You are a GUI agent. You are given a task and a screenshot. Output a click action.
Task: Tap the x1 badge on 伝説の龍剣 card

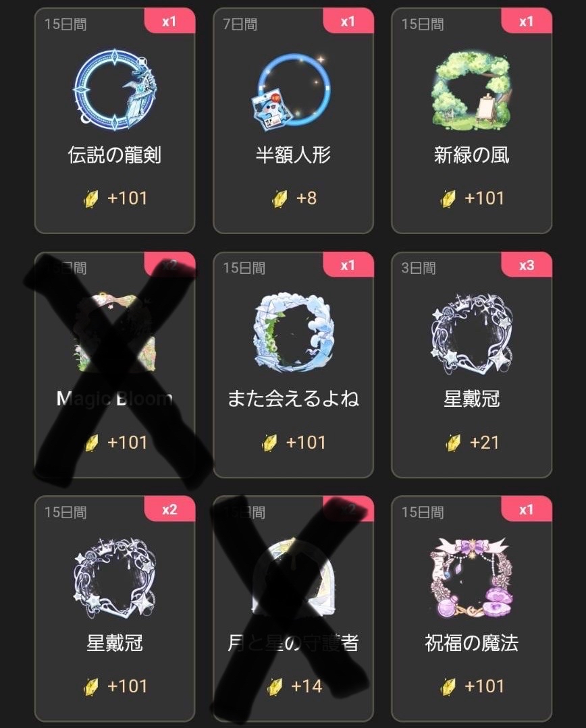click(169, 22)
